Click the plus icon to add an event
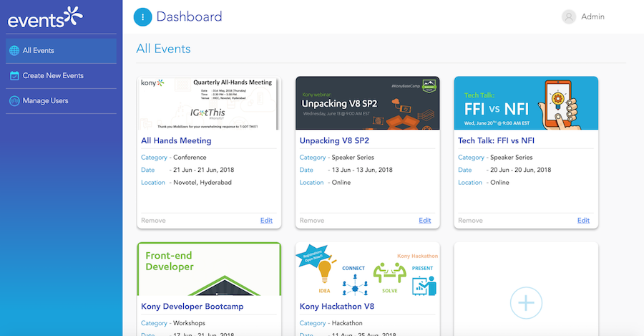644x336 pixels. coord(526,303)
